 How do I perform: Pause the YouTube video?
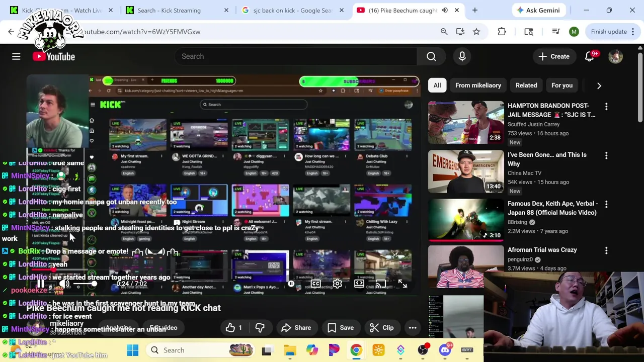pyautogui.click(x=41, y=284)
